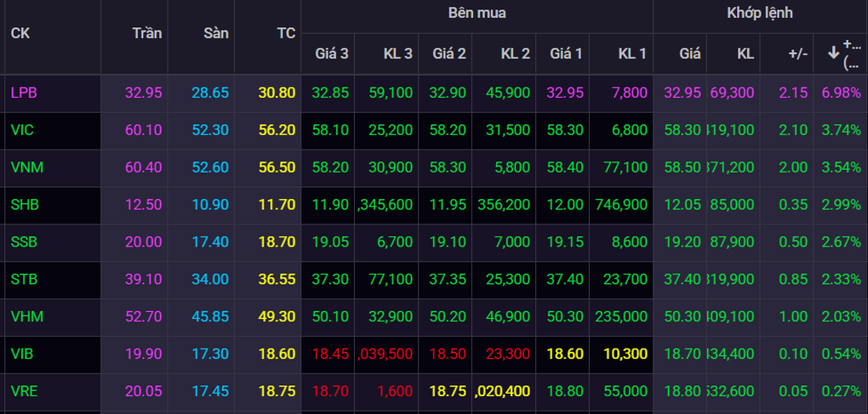Click VIC percent change 3.74%
Viewport: 868px width, 414px height.
pyautogui.click(x=842, y=130)
